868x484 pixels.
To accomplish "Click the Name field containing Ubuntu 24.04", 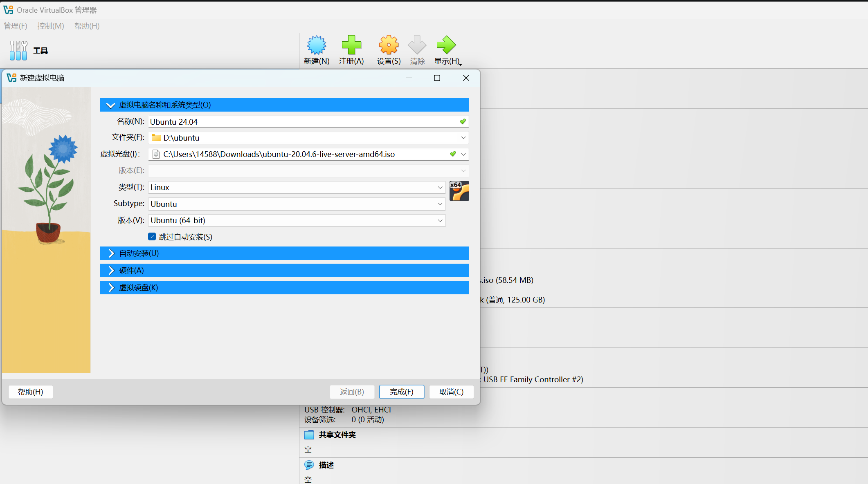I will (303, 121).
